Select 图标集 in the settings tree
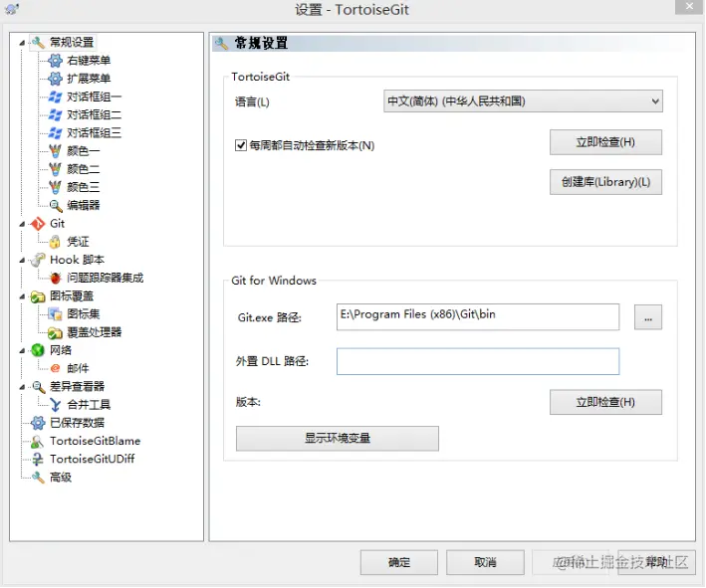 click(x=84, y=314)
